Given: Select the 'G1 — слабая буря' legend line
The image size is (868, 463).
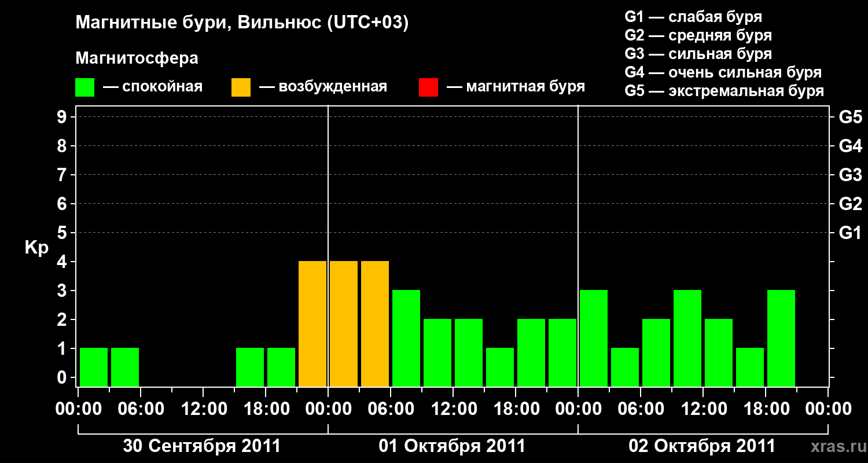Looking at the screenshot, I should click(x=693, y=17).
